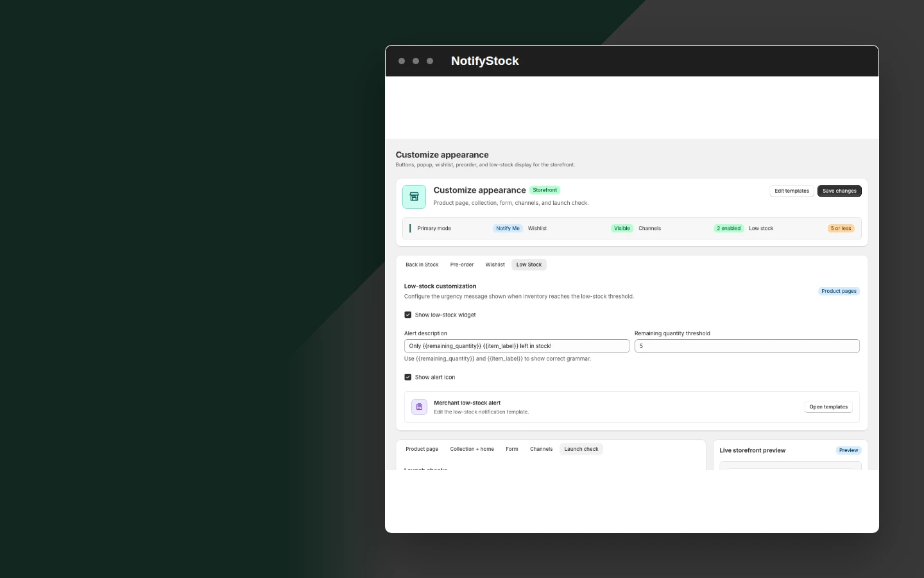
Task: Toggle the Show low-stock widget checkbox
Action: 407,315
